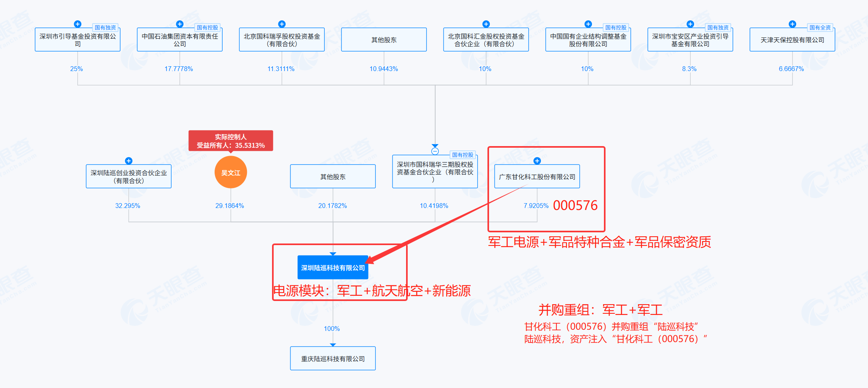Click 国有控股 tag on 深圳市国科瑞华三期
The width and height of the screenshot is (868, 388).
(x=463, y=155)
